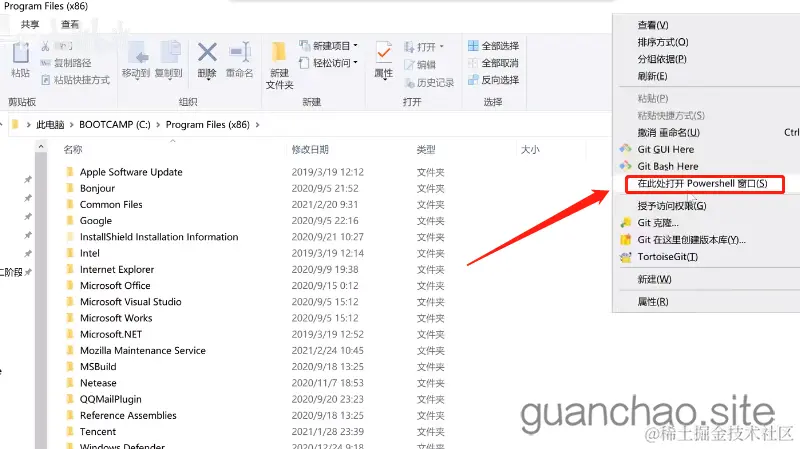
Task: Click the Git GUI Here icon
Action: [626, 149]
